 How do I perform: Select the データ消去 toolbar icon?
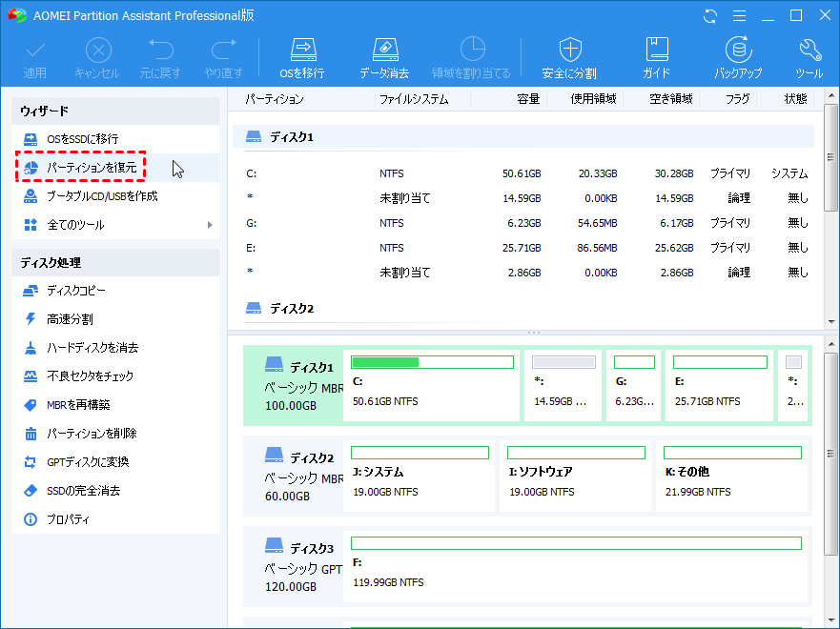[x=383, y=57]
